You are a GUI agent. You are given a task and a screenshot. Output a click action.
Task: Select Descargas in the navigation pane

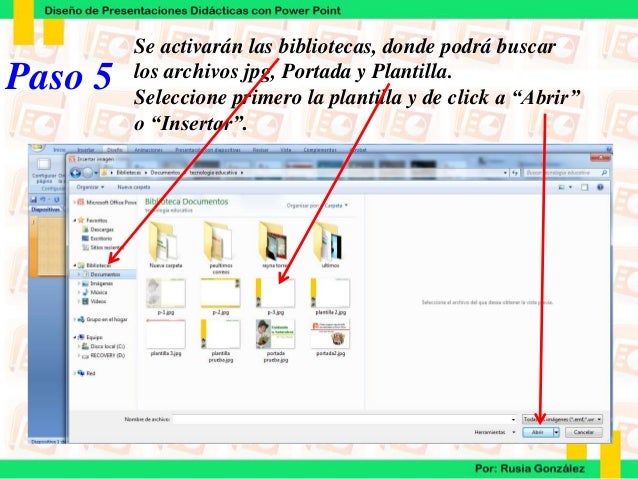point(98,230)
